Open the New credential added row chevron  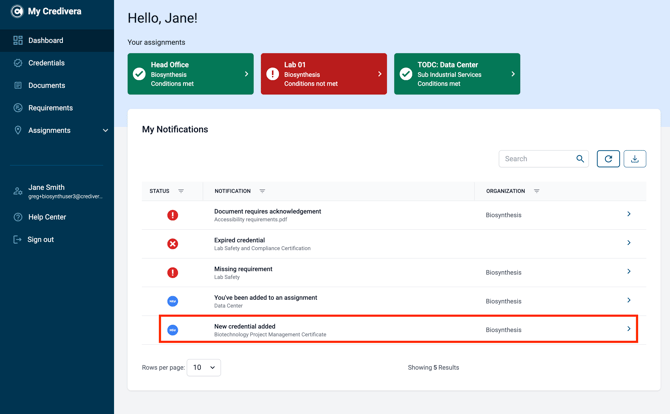629,329
